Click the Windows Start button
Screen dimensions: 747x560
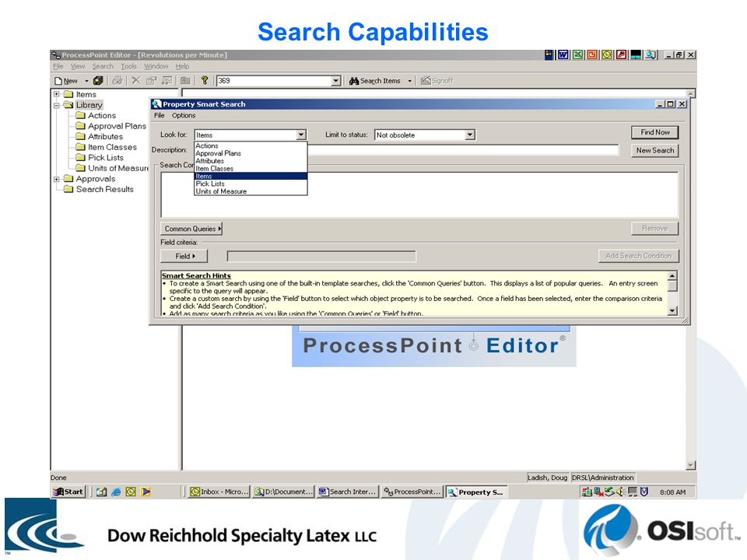(x=68, y=492)
